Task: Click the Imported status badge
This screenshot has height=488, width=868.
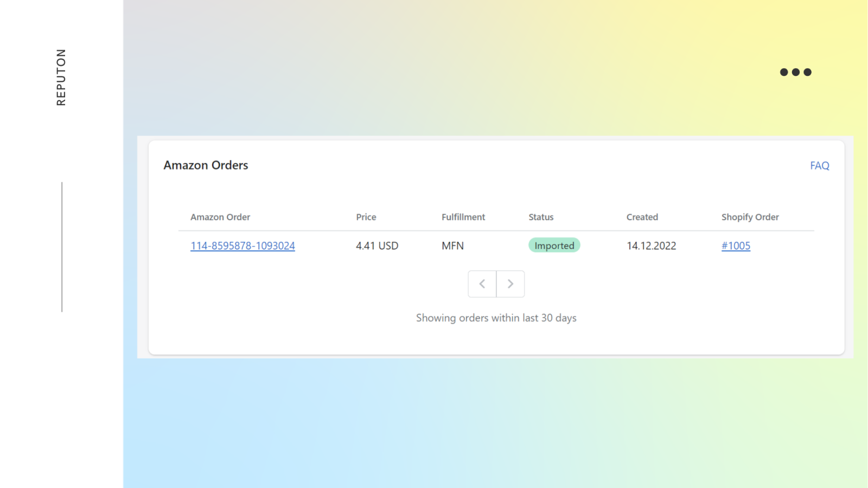Action: pos(554,245)
